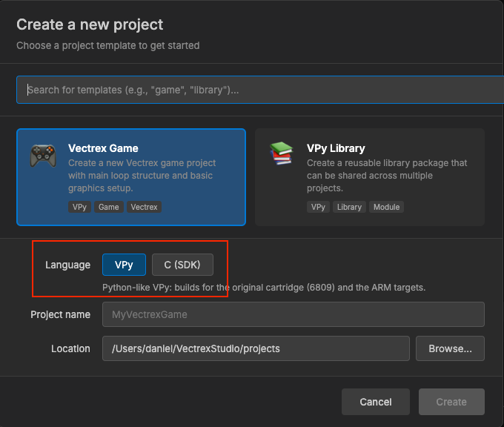The width and height of the screenshot is (504, 427).
Task: Click the Language label
Action: click(x=68, y=265)
